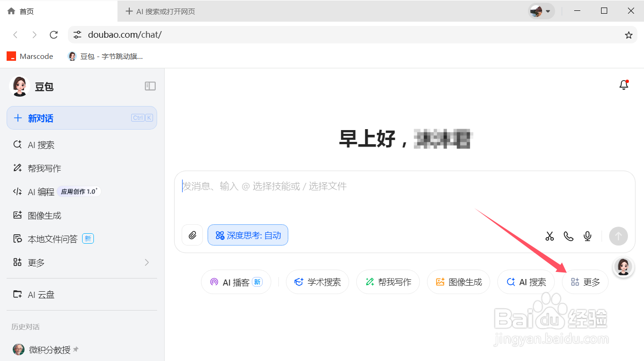Open the browser profile avatar menu
The image size is (644, 361).
541,11
